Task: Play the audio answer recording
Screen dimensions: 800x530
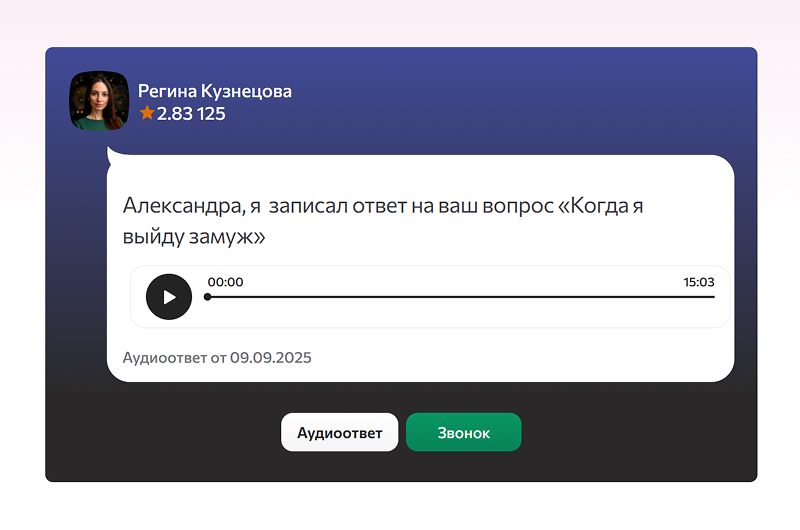Action: click(169, 297)
